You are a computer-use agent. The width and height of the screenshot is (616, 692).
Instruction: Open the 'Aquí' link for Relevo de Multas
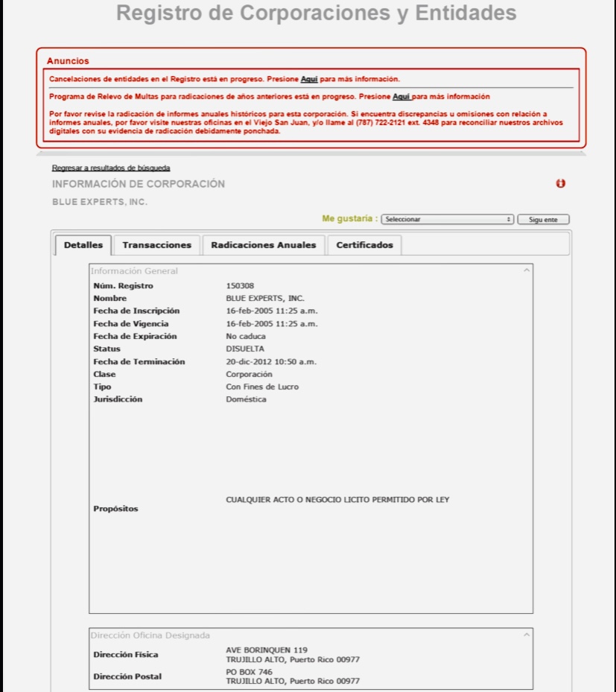point(401,97)
